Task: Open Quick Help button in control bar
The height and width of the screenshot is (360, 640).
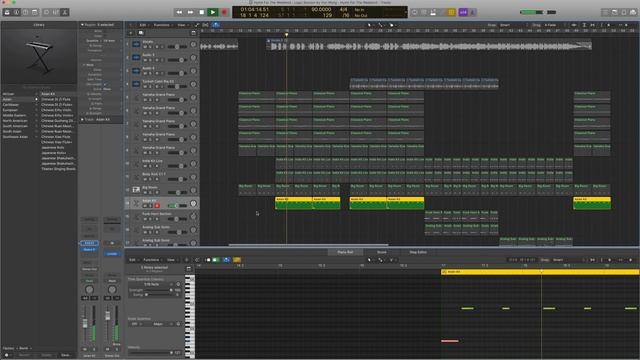Action: (25, 12)
